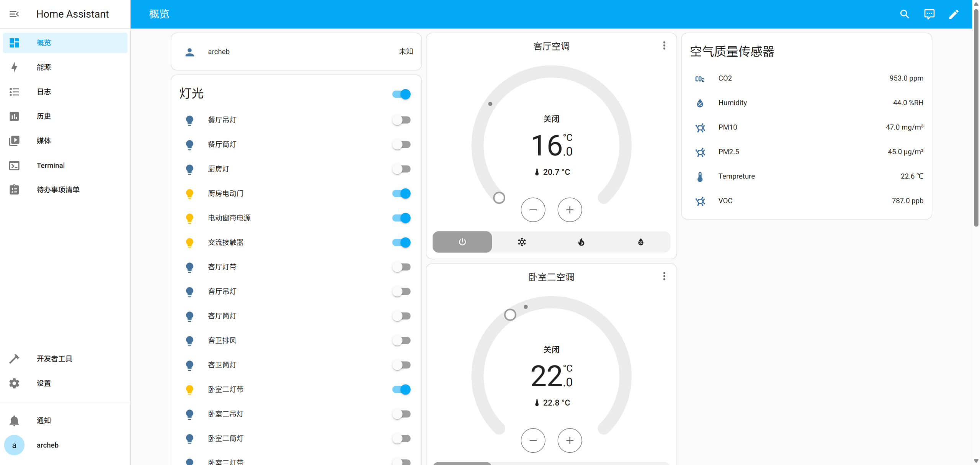Click the 客厅空调 temperature dial handle
980x465 pixels.
(x=499, y=198)
